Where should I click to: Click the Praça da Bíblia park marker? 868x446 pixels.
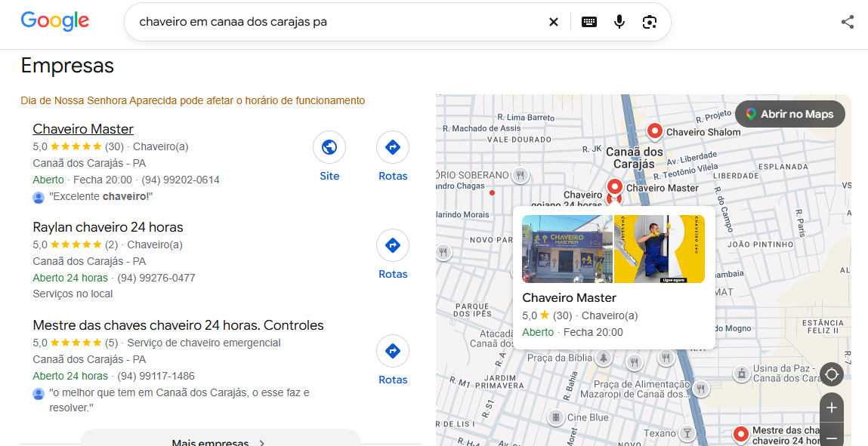604,358
